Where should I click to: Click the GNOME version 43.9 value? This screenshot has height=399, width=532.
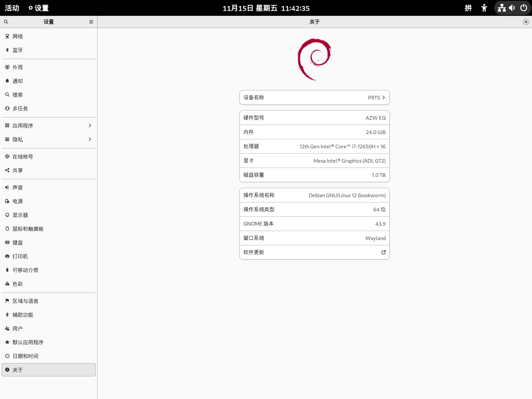[x=380, y=224]
